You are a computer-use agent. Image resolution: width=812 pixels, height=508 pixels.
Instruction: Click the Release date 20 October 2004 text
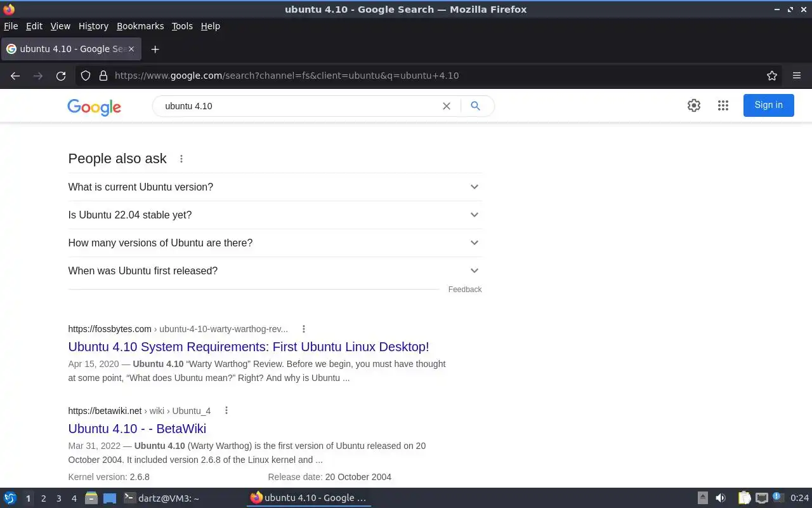click(x=329, y=477)
